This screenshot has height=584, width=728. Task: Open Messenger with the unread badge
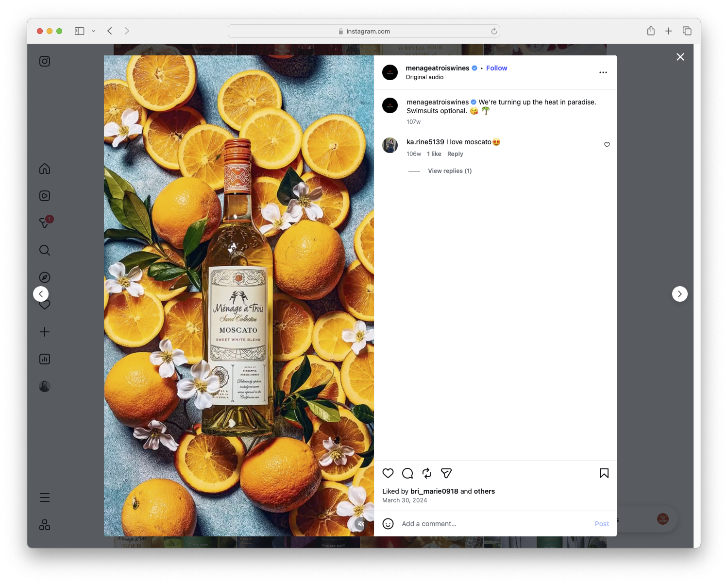coord(44,223)
